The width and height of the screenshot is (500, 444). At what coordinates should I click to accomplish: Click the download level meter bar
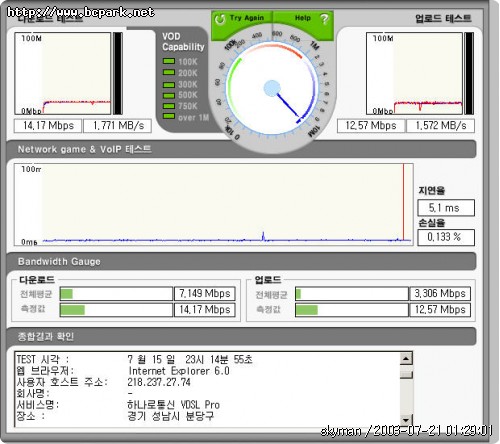118,73
